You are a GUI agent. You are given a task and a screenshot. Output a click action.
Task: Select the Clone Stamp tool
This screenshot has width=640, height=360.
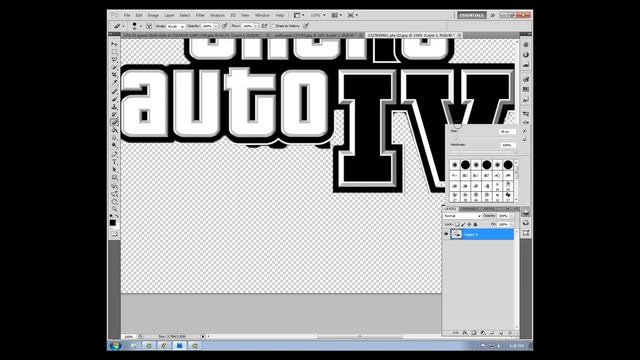click(114, 107)
